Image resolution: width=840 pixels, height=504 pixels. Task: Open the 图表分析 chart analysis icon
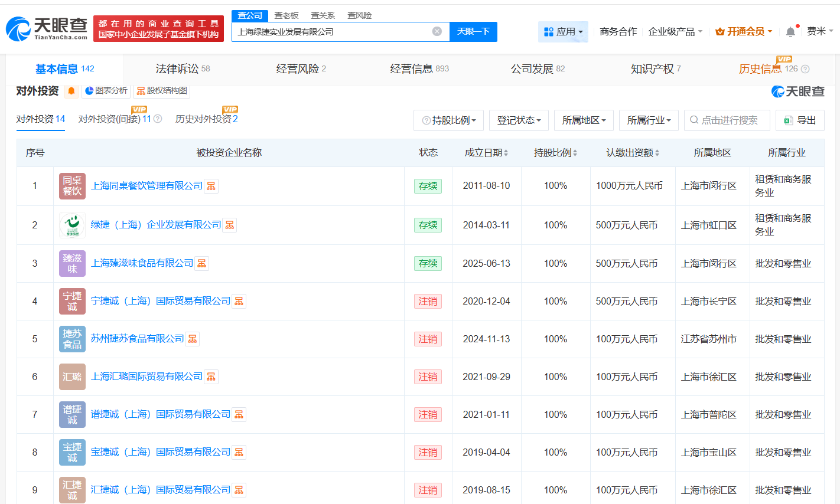pyautogui.click(x=104, y=91)
